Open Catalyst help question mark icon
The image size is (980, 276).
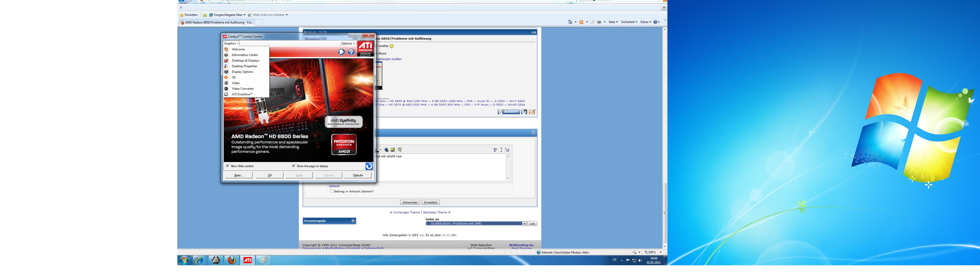point(351,52)
